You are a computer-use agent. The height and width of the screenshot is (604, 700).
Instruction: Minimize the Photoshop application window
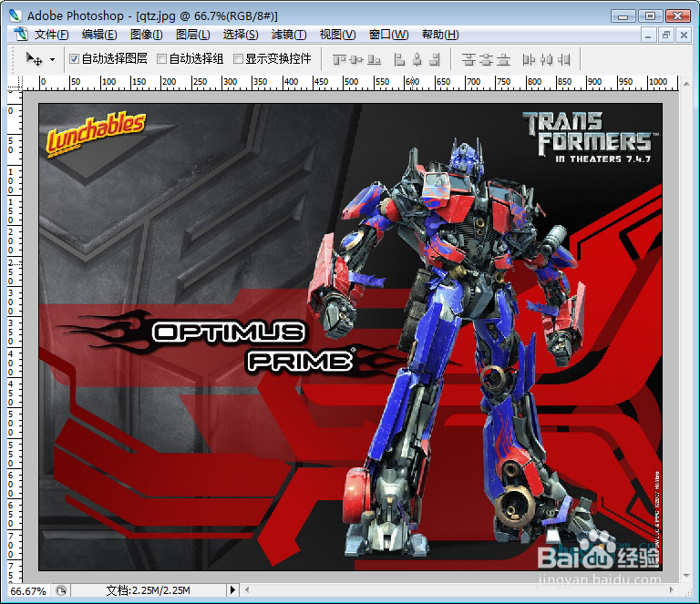(x=623, y=16)
